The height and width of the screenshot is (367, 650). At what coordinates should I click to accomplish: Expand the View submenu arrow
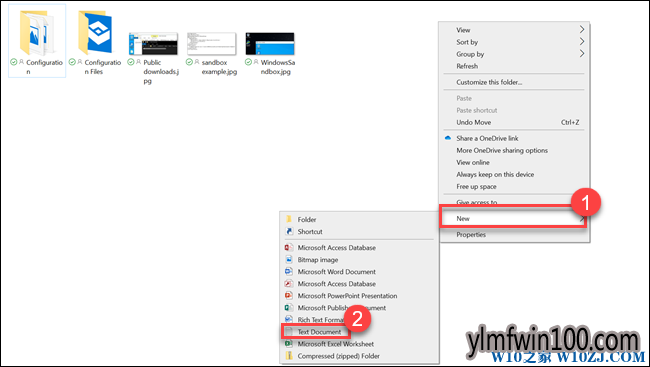click(x=582, y=29)
